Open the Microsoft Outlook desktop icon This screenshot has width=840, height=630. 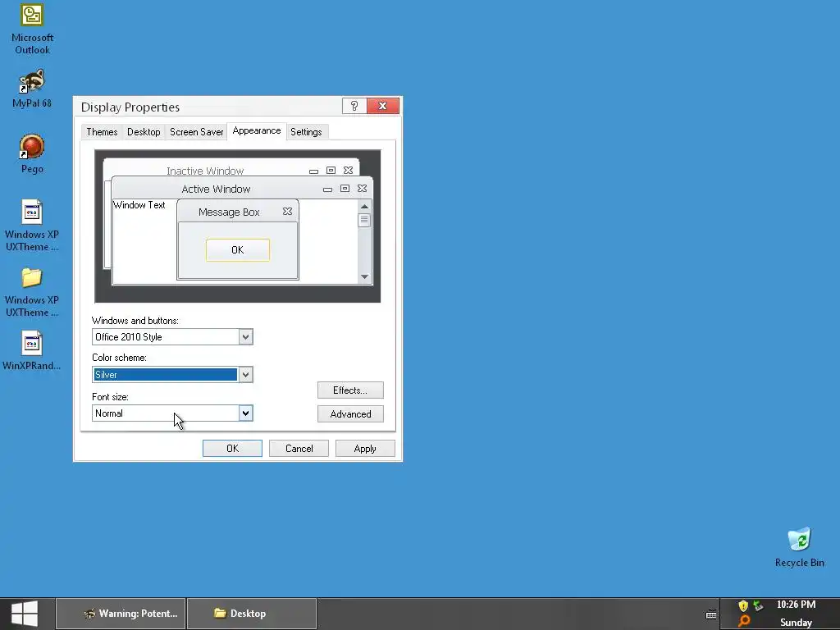pyautogui.click(x=32, y=28)
